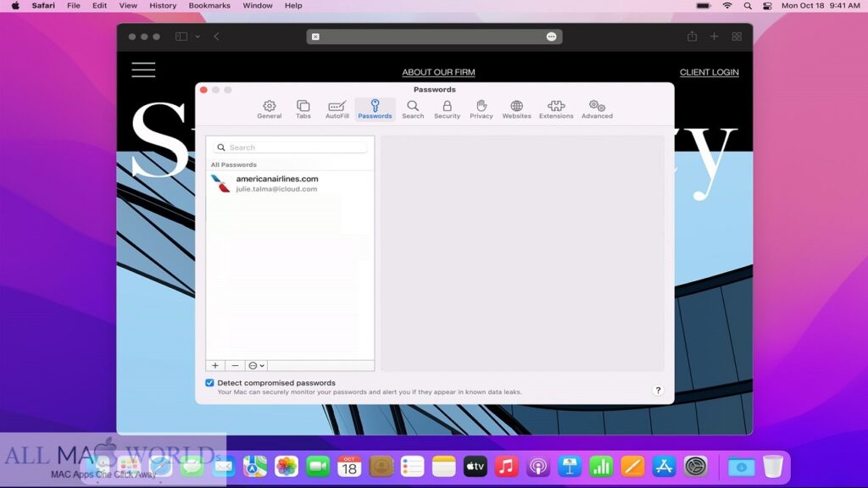868x488 pixels.
Task: Expand the more options ellipsis dropdown
Action: 256,366
